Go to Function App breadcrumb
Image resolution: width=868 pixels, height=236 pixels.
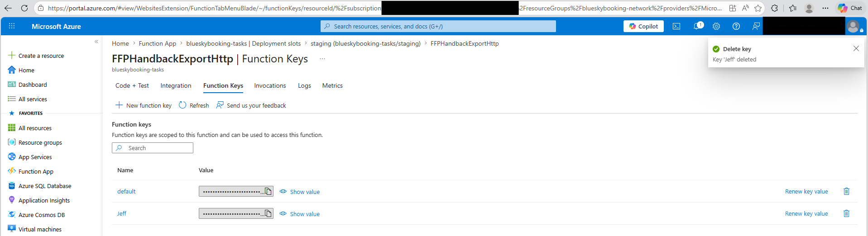point(157,43)
